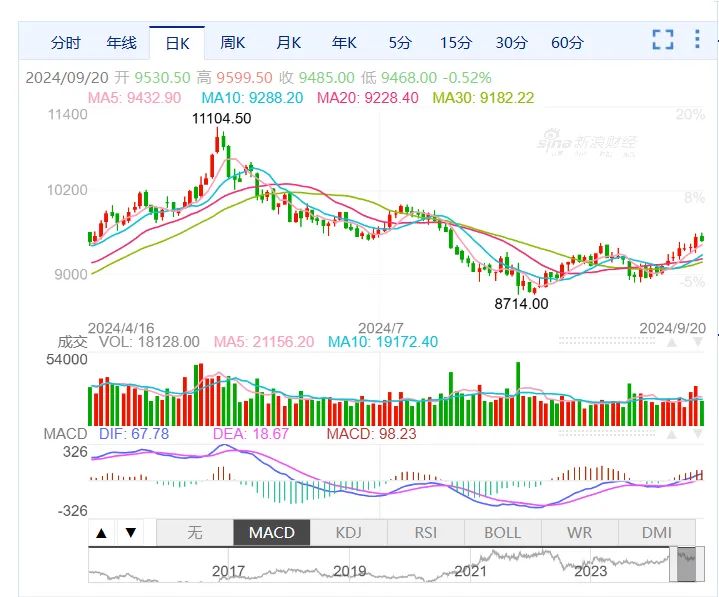Open the three-dot more options menu

697,39
